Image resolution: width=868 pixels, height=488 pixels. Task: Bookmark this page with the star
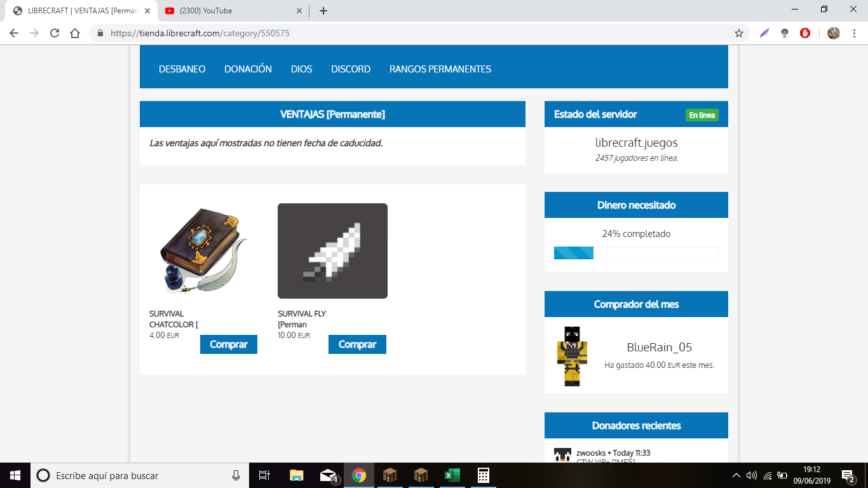point(739,33)
